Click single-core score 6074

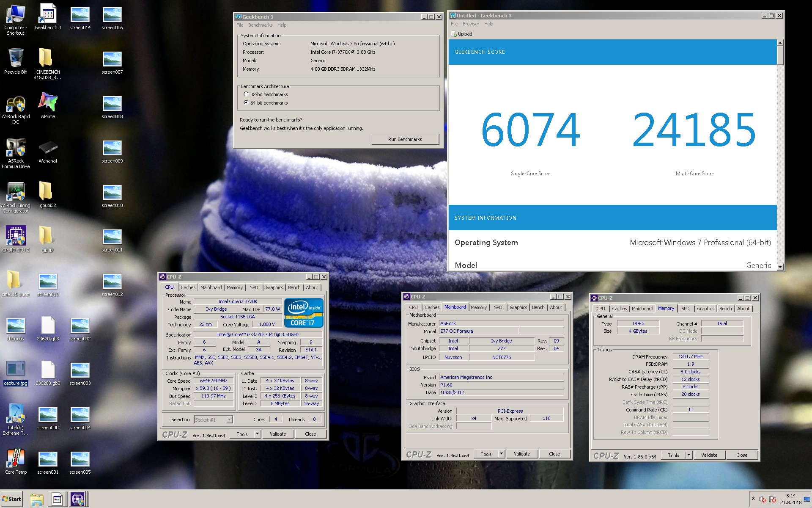(530, 130)
